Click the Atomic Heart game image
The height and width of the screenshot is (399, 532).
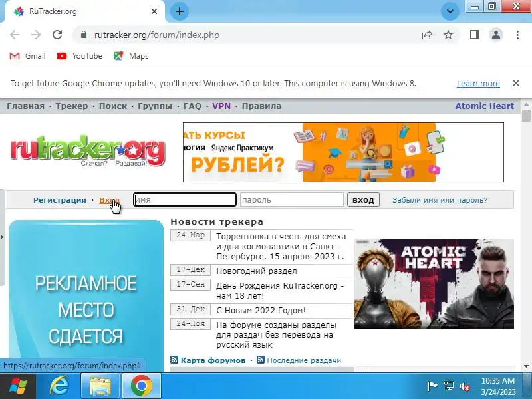(434, 284)
